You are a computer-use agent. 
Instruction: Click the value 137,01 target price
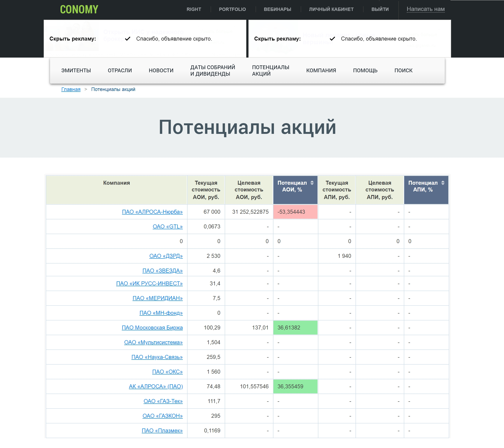click(x=260, y=328)
